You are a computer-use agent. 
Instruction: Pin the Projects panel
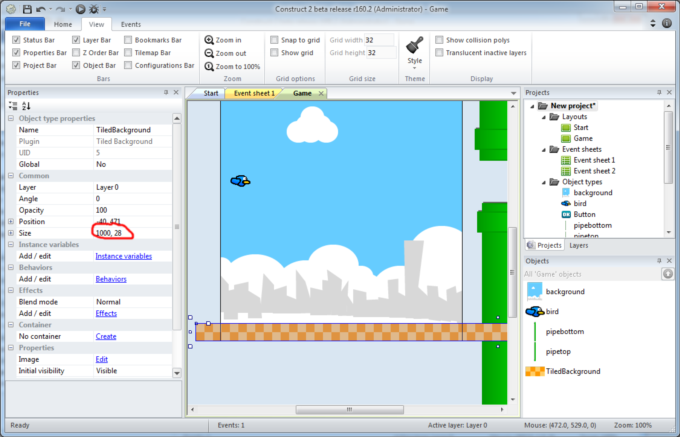coord(659,92)
